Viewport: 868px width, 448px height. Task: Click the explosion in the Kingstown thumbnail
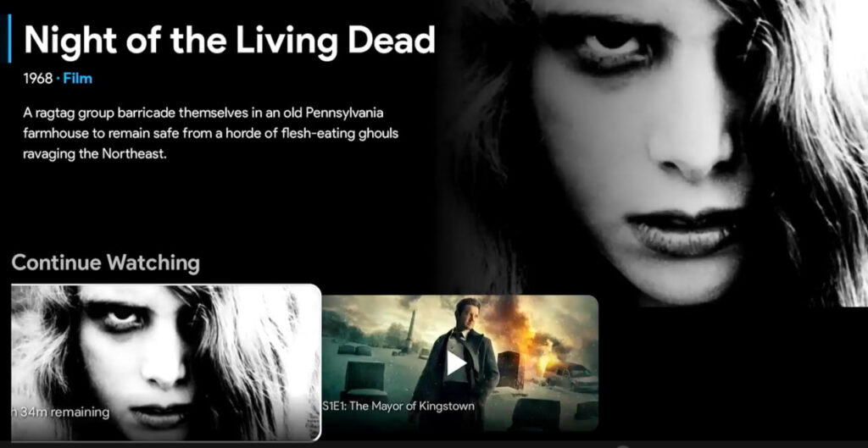(526, 335)
